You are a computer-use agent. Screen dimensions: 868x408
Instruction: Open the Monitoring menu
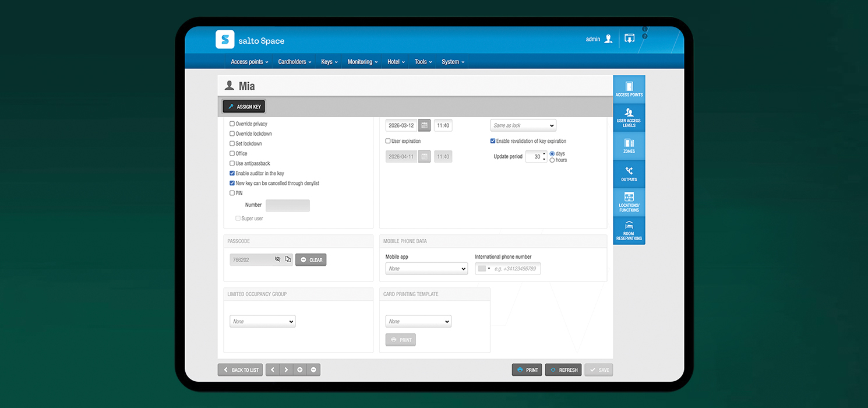pos(362,62)
